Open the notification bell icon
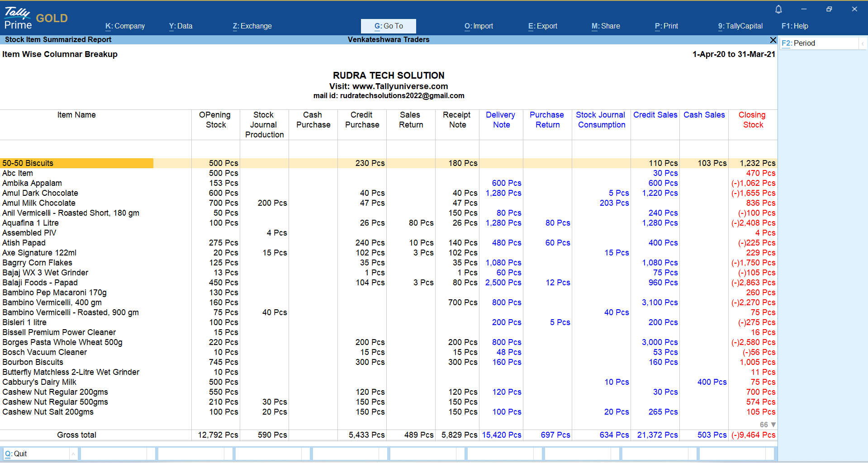 (x=778, y=9)
